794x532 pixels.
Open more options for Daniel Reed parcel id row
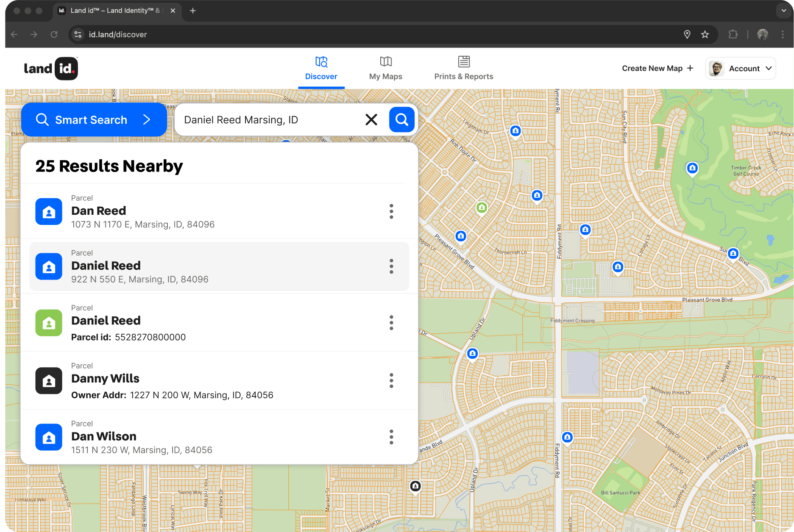391,323
